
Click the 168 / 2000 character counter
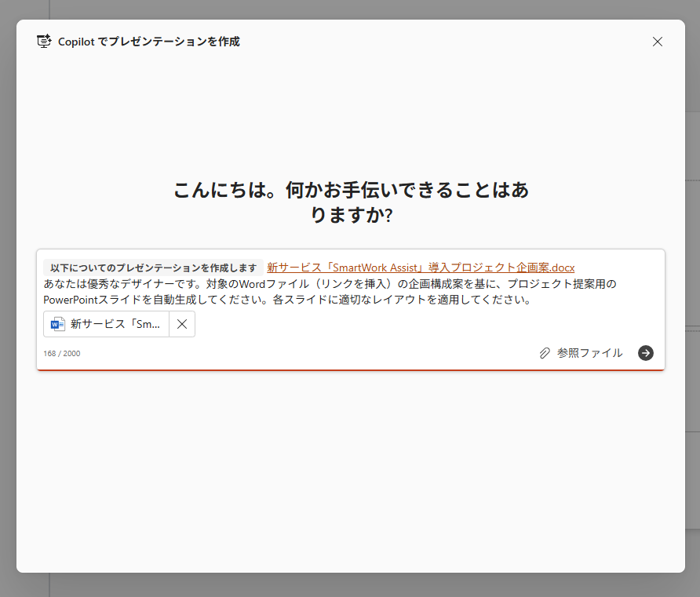[x=62, y=353]
